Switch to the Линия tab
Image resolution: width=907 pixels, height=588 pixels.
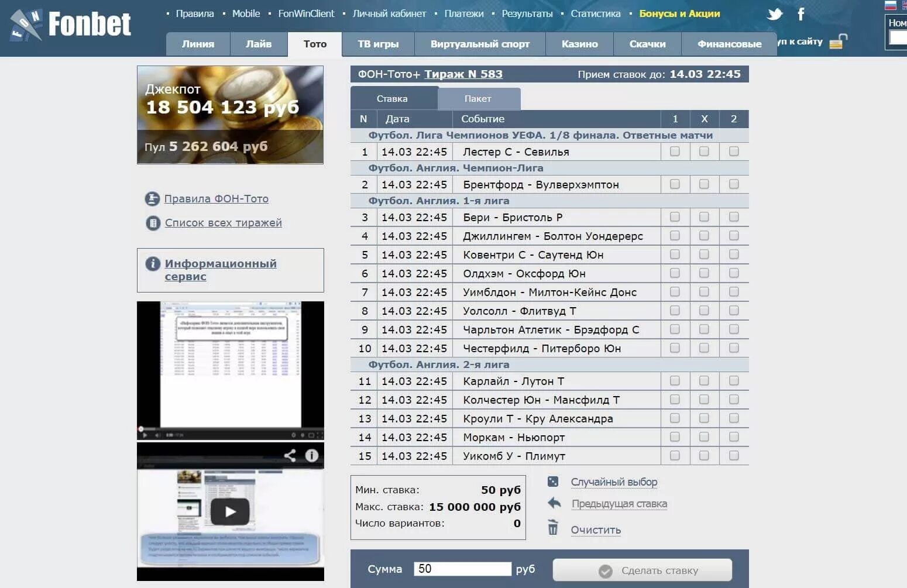tap(198, 44)
